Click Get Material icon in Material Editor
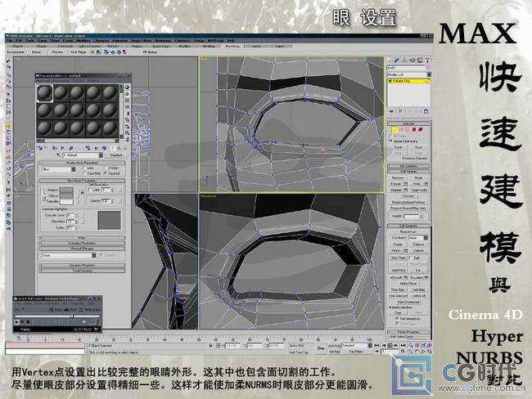The image size is (532, 399). coord(40,148)
